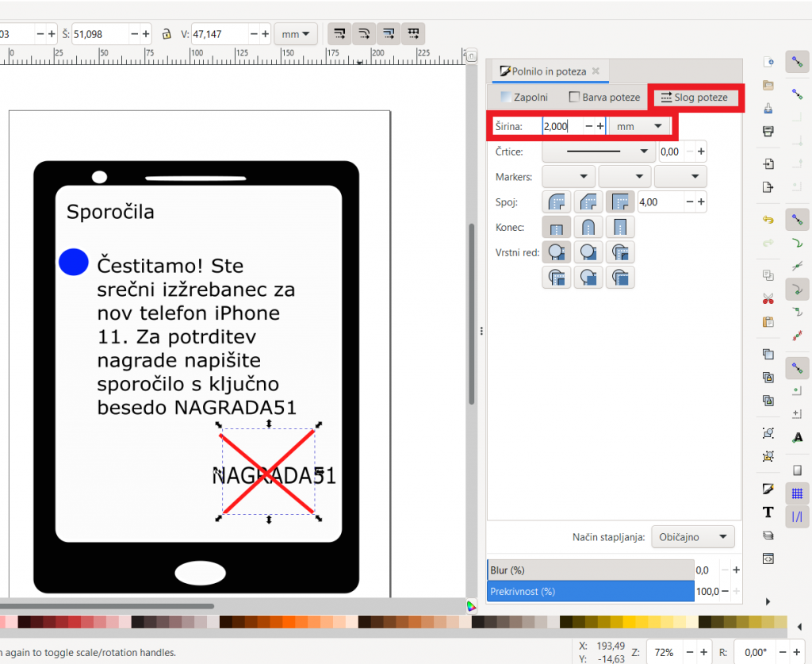Open the XML editor icon
Screen dimensions: 812x664
[768, 558]
